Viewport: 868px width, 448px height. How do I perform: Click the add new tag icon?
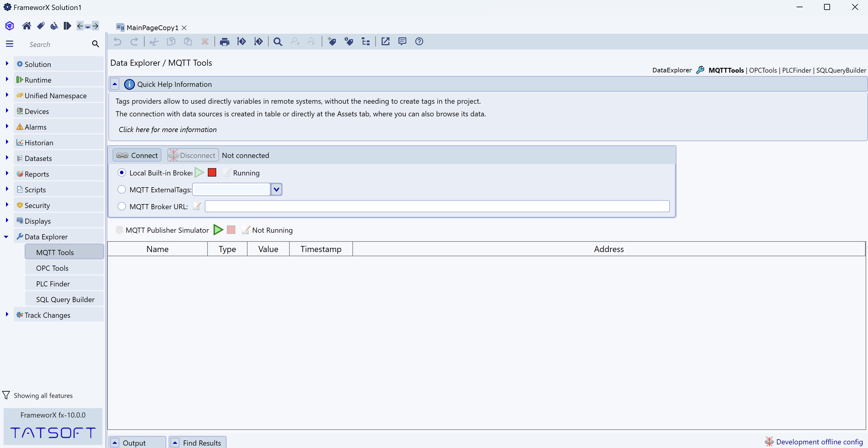(332, 42)
